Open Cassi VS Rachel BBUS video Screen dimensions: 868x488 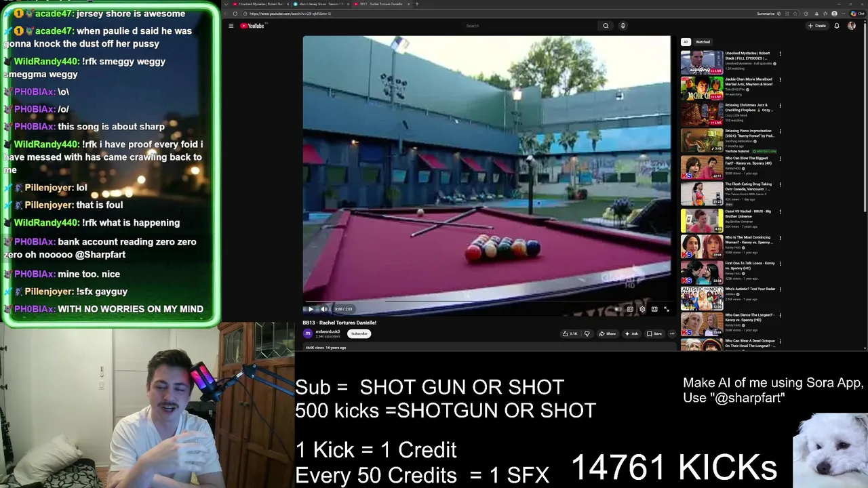click(702, 220)
